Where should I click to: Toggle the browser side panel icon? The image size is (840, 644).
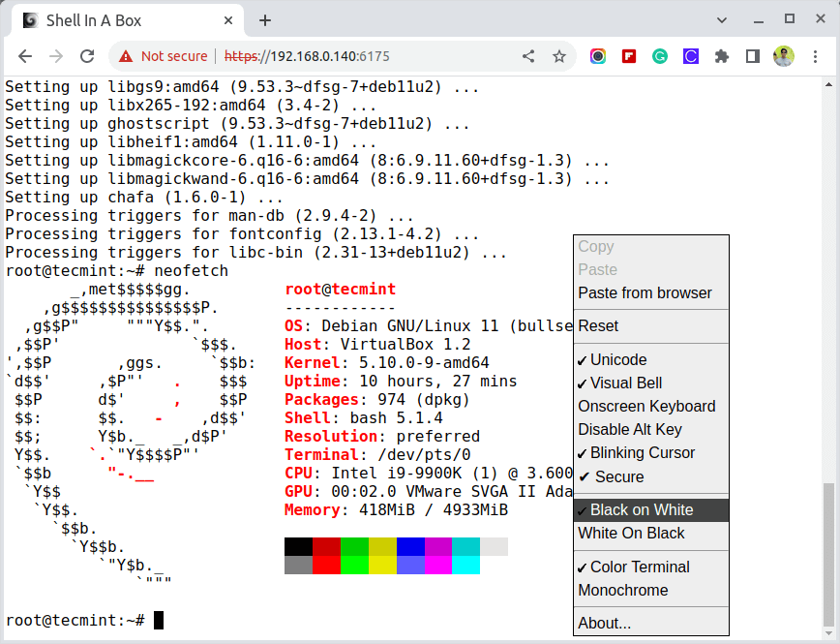[x=752, y=56]
